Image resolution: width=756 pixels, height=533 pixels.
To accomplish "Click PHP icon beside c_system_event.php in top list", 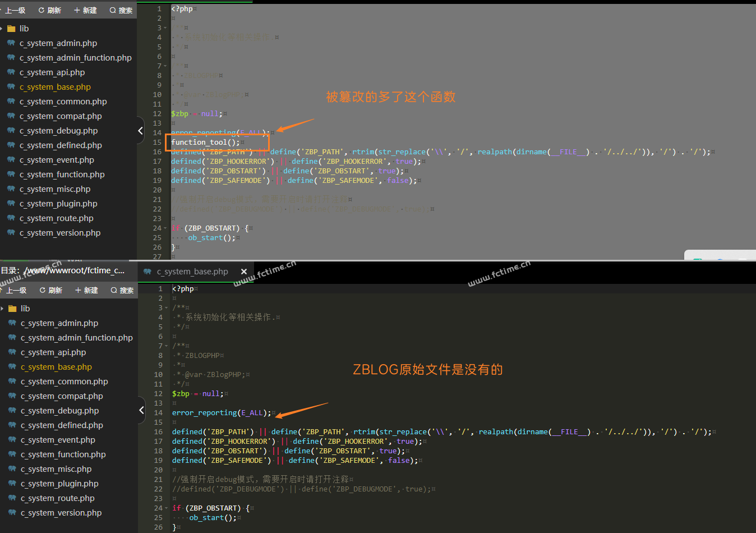I will [11, 159].
